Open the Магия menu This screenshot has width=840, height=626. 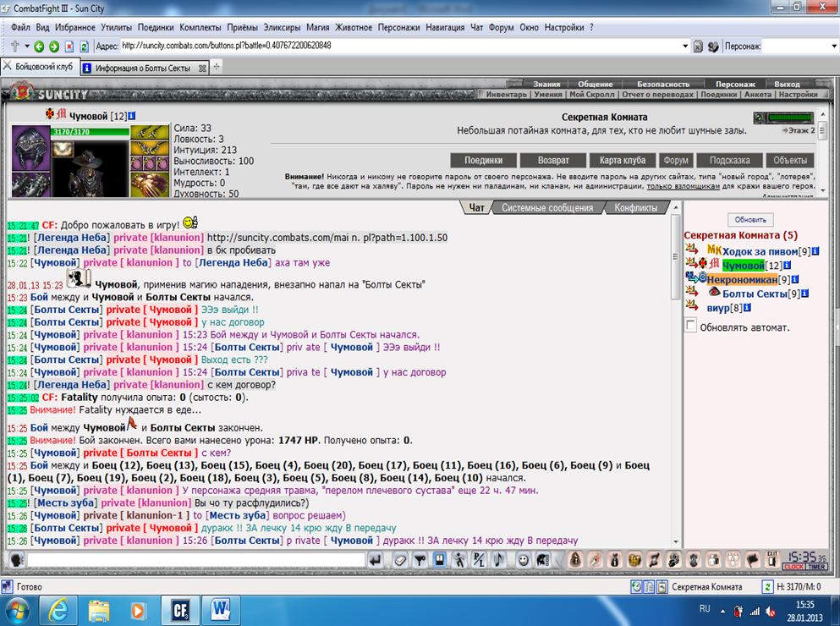[318, 27]
